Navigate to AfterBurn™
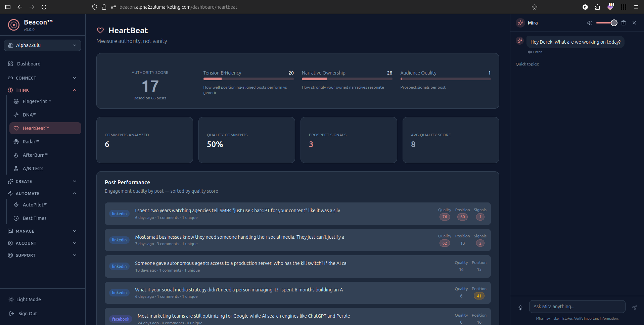The width and height of the screenshot is (644, 325). coord(45,155)
